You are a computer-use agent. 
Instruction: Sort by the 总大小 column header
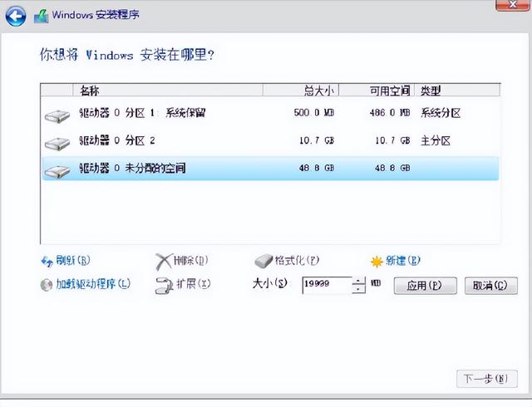pos(301,91)
